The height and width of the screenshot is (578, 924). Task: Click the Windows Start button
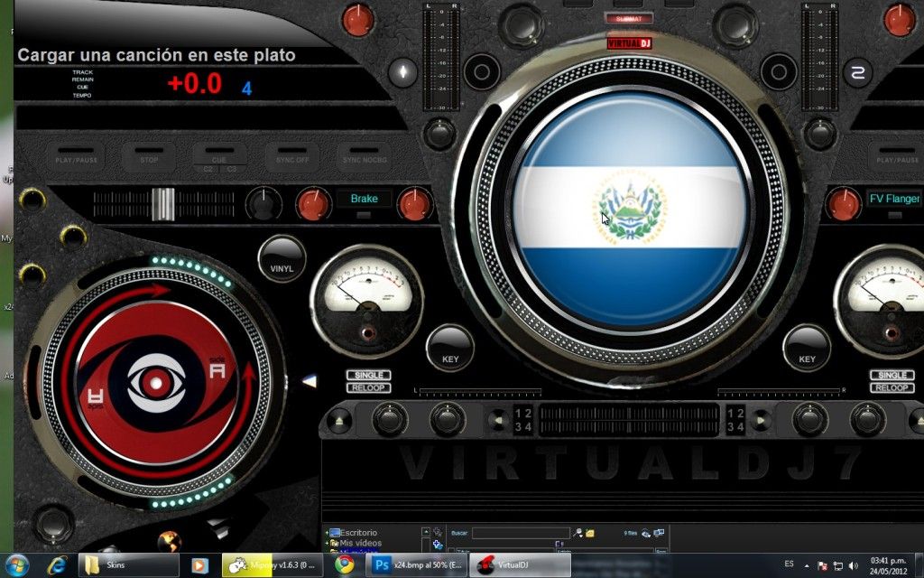click(x=15, y=565)
